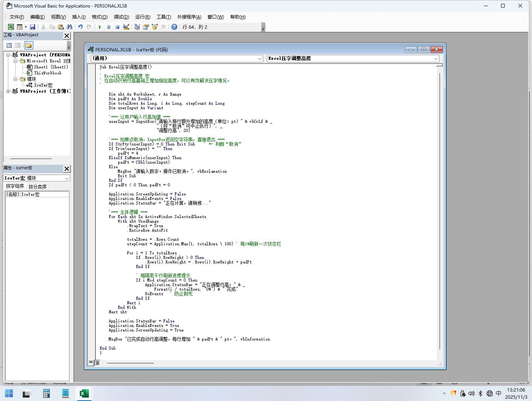
Task: Open the 外接程序(A) menu
Action: [x=189, y=17]
